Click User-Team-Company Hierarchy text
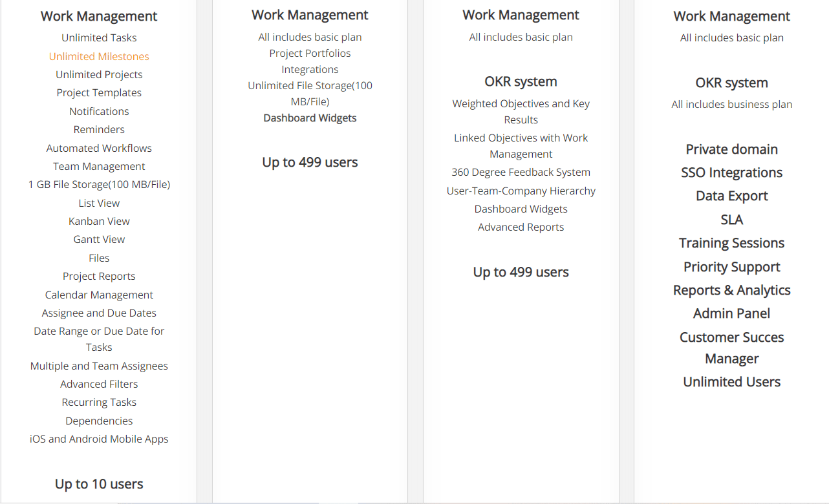The image size is (829, 504). click(x=521, y=191)
